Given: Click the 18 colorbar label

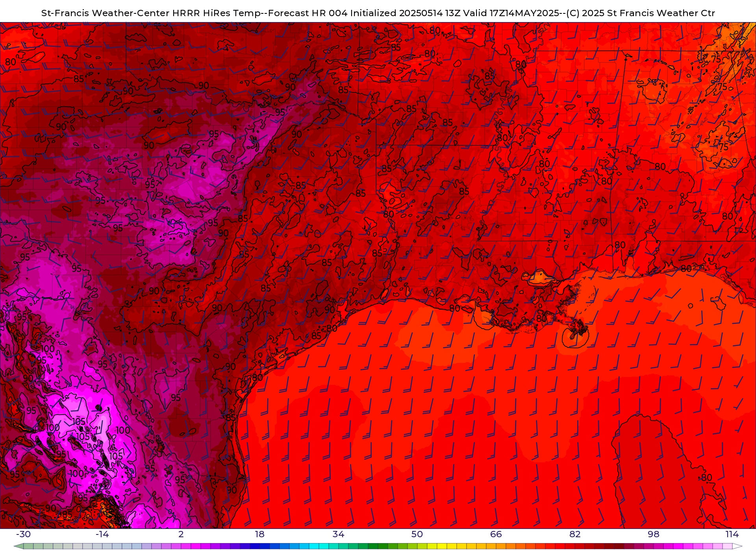Looking at the screenshot, I should pyautogui.click(x=260, y=534).
